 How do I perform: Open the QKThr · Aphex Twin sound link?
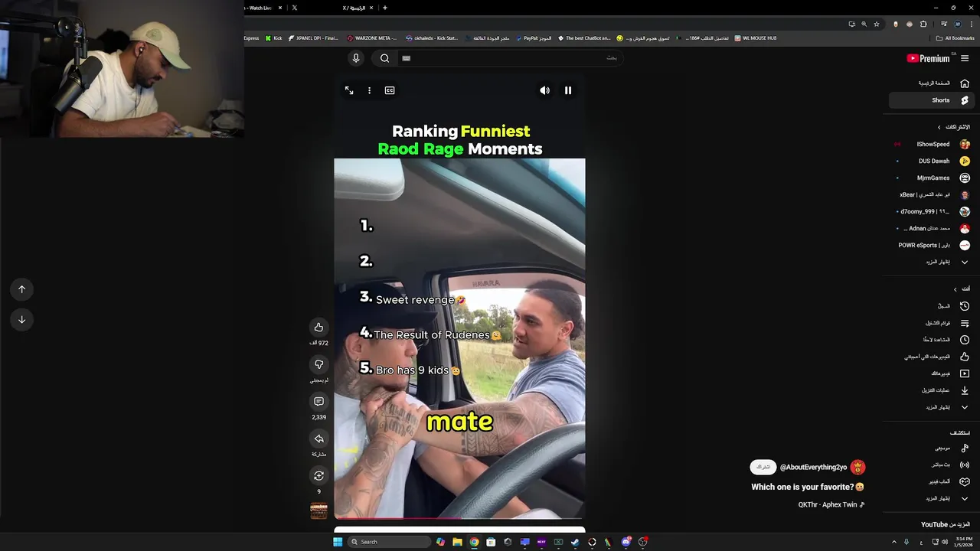coord(831,505)
